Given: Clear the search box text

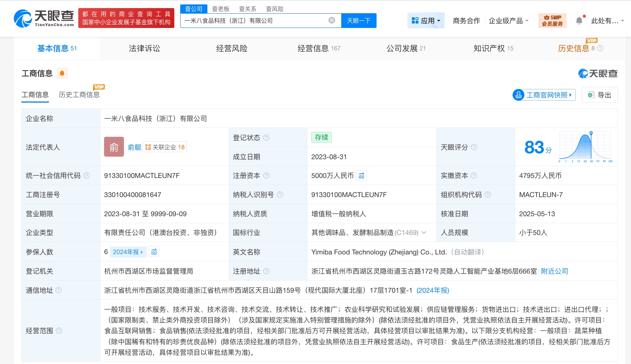Looking at the screenshot, I should [332, 21].
